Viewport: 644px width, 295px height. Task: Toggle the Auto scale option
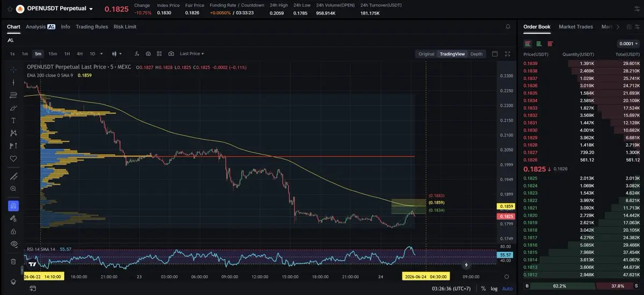(x=507, y=289)
